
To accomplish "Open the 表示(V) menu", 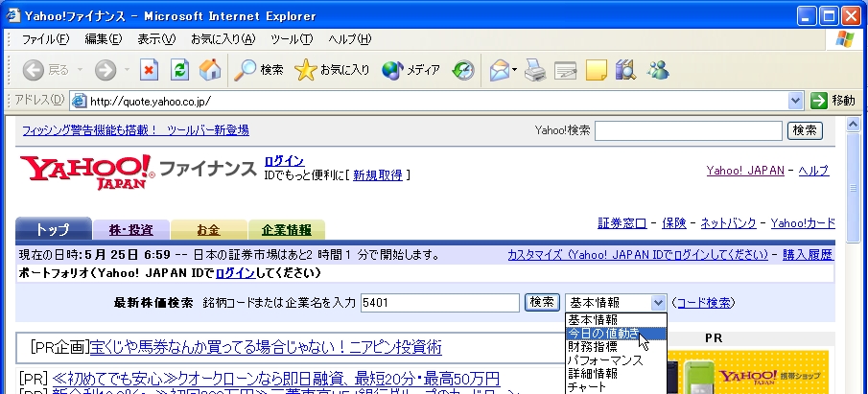I will pyautogui.click(x=156, y=39).
